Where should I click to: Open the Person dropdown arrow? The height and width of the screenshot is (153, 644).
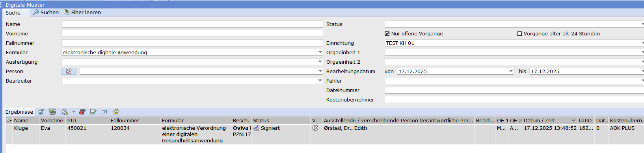320,71
